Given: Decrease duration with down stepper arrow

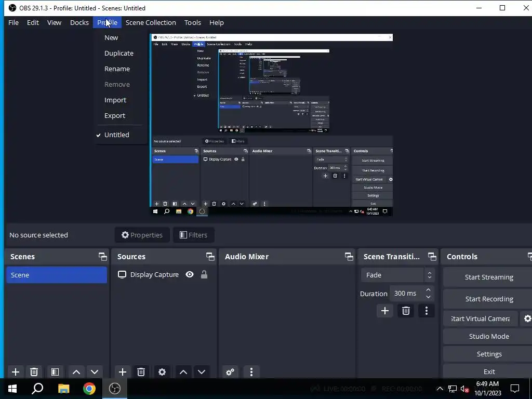Looking at the screenshot, I should point(428,297).
